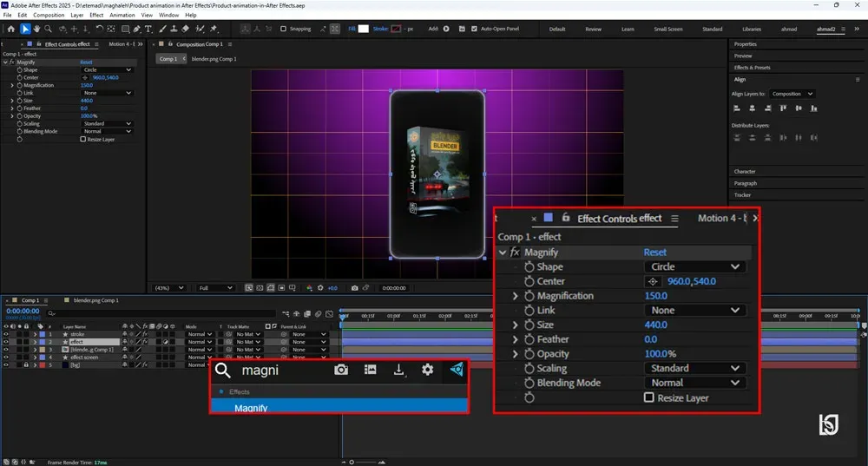Select the Pen tool
Image resolution: width=868 pixels, height=466 pixels.
[137, 29]
